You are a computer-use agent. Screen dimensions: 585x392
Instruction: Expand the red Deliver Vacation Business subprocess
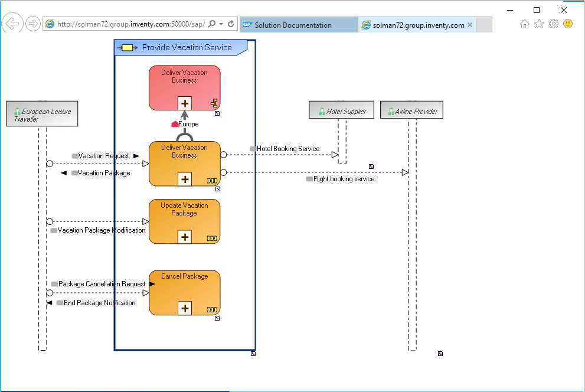coord(185,103)
